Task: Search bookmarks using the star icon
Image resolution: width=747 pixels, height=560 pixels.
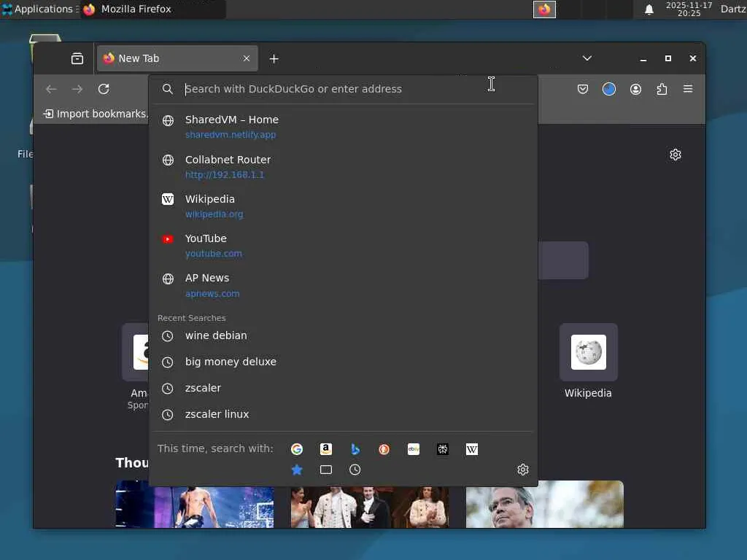Action: (297, 470)
